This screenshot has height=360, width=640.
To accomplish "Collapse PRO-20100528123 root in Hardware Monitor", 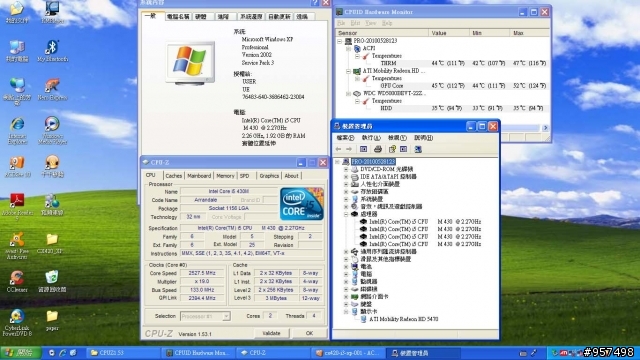I will click(x=340, y=41).
